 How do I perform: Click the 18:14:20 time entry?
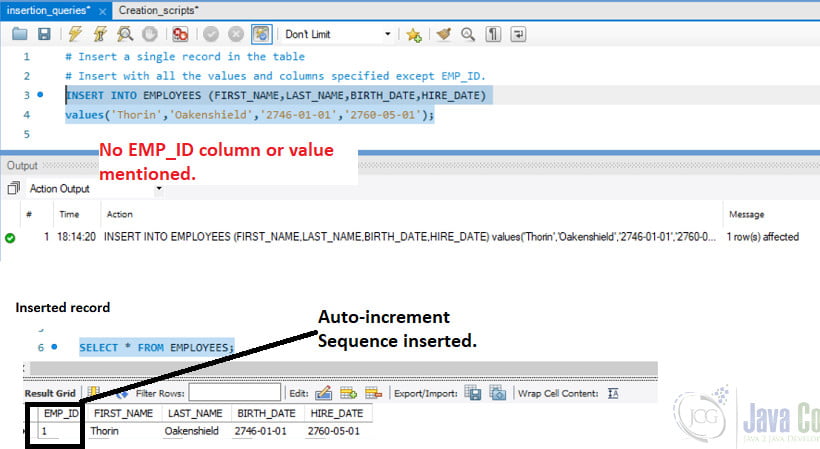(x=76, y=237)
